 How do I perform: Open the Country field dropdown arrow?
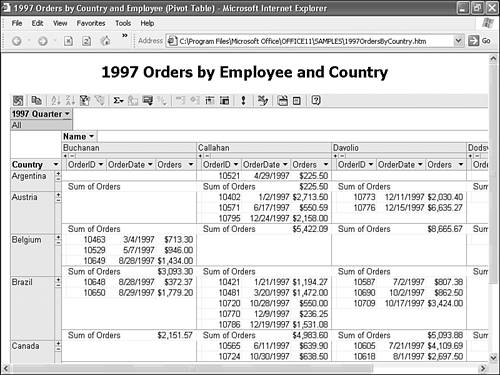click(x=56, y=165)
